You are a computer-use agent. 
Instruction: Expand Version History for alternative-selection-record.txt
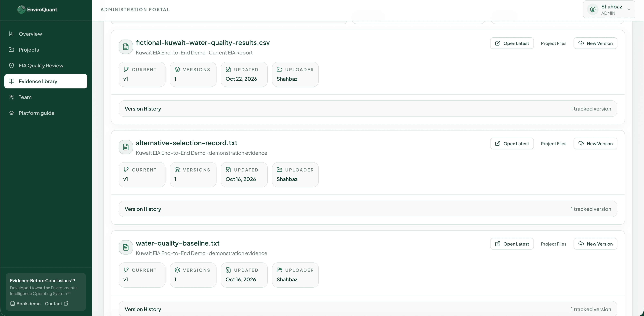[368, 209]
